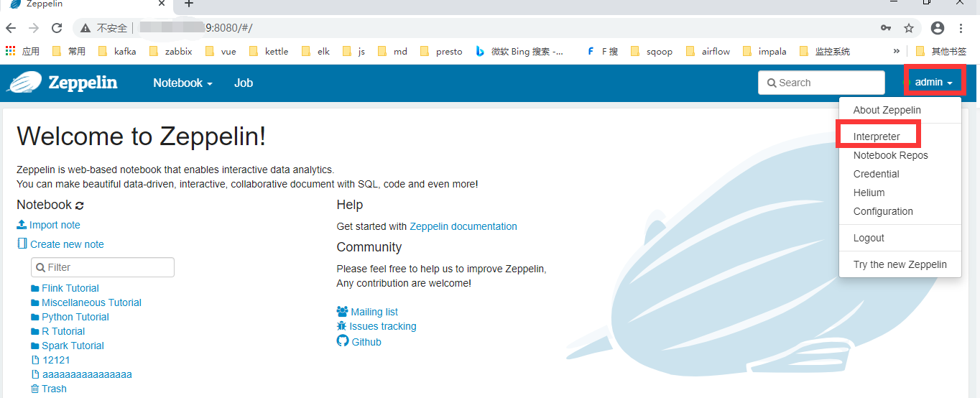
Task: Open the Notebook dropdown menu
Action: [182, 83]
